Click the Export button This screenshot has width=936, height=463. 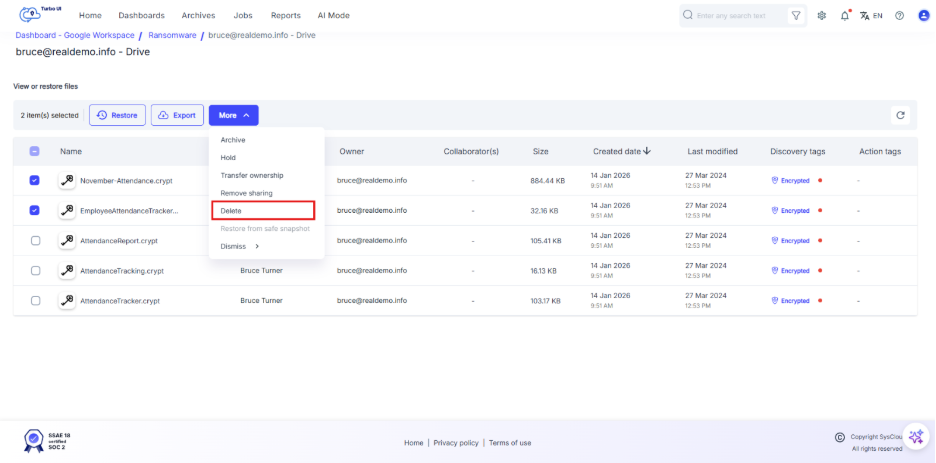tap(177, 115)
